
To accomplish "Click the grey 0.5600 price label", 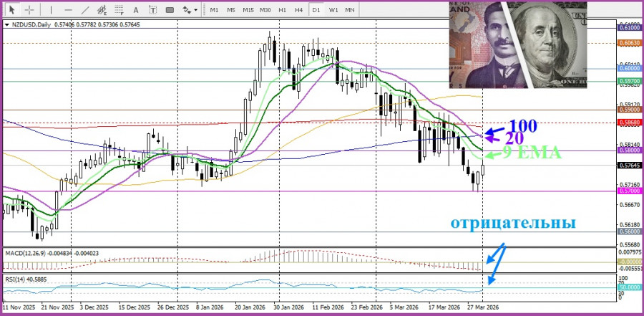I will coord(629,231).
